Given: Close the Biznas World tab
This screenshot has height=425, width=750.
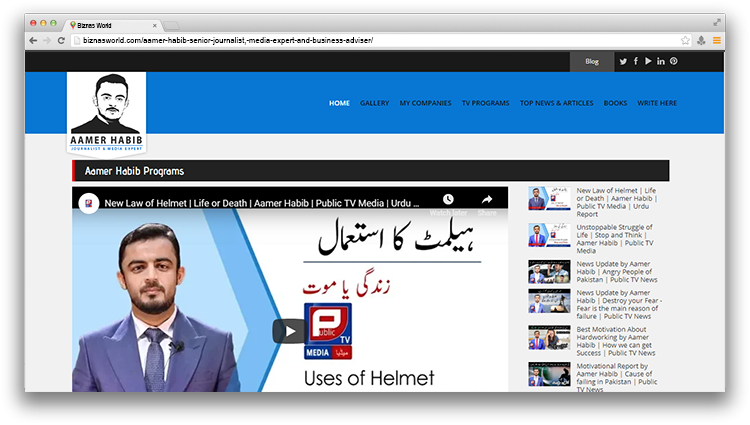Looking at the screenshot, I should (154, 25).
